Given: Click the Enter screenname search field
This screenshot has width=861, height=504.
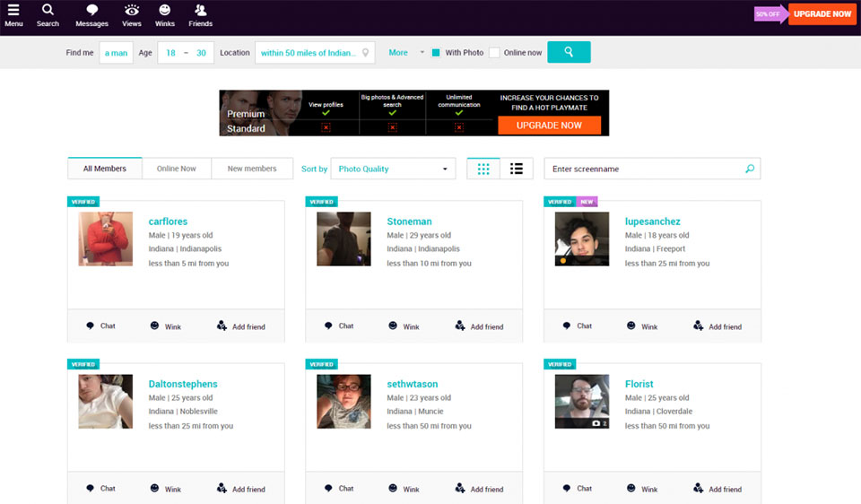Looking at the screenshot, I should (x=646, y=169).
